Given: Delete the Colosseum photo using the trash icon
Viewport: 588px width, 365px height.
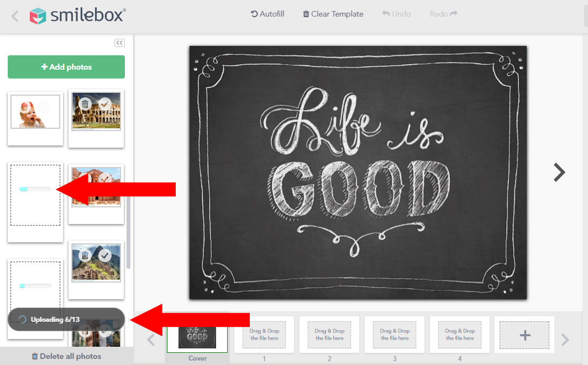Looking at the screenshot, I should click(85, 103).
